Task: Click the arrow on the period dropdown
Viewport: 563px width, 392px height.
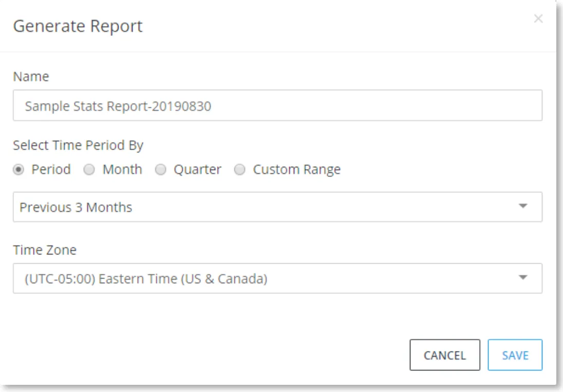Action: [523, 206]
